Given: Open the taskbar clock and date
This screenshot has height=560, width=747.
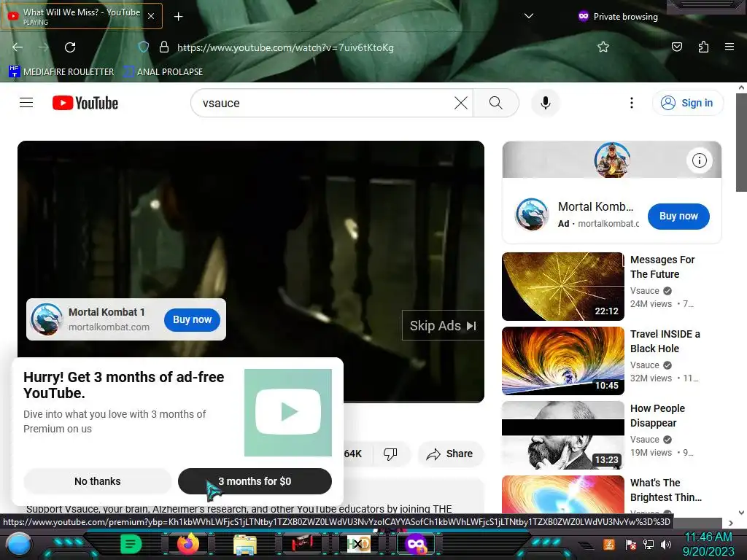Looking at the screenshot, I should 708,544.
